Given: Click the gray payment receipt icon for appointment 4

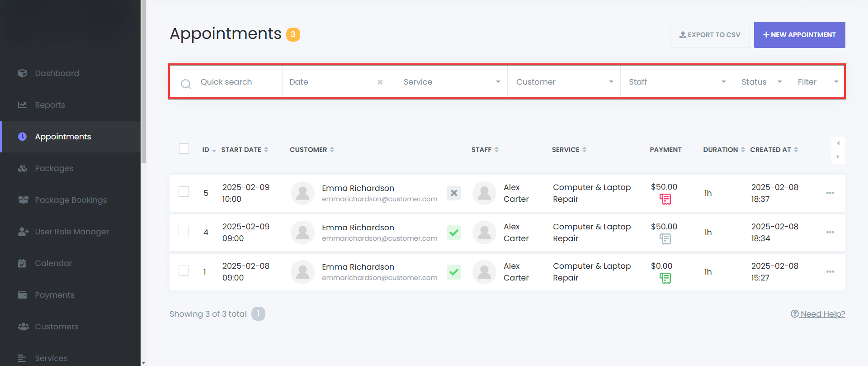Looking at the screenshot, I should [665, 239].
